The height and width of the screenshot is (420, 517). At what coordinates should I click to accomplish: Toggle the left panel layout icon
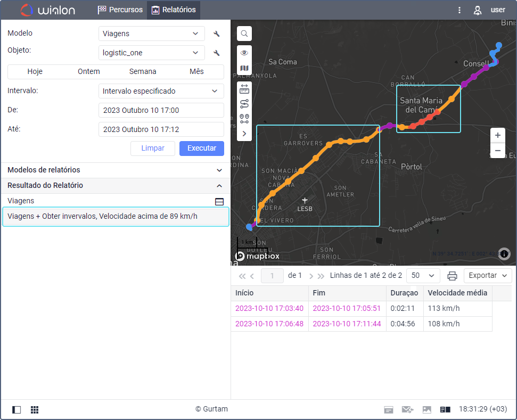click(x=17, y=410)
